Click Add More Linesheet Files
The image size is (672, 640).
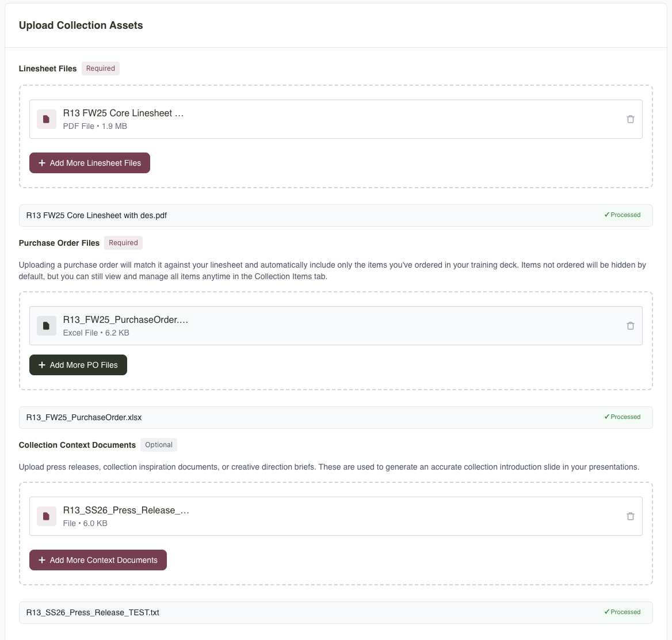(90, 163)
